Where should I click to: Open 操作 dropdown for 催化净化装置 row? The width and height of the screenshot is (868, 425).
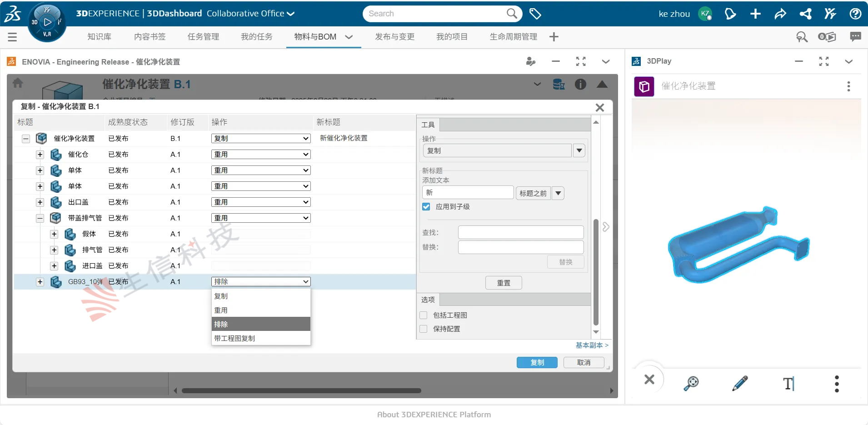point(261,139)
